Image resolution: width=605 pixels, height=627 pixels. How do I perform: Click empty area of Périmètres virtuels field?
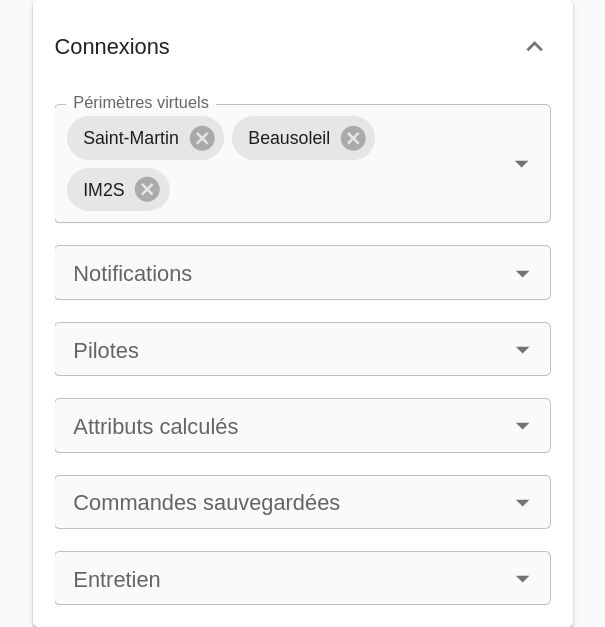click(340, 190)
